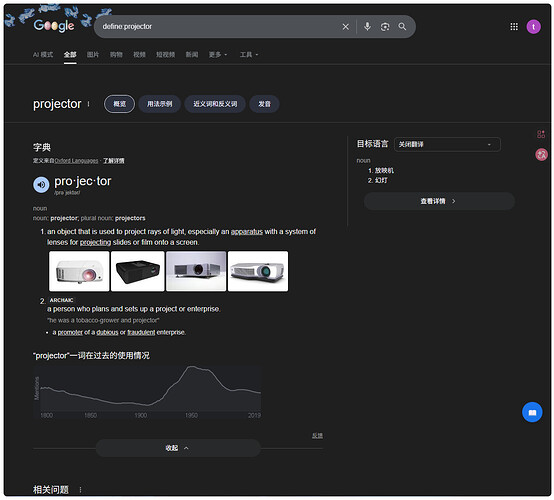554x500 pixels.
Task: Click the blue floating book button
Action: (532, 412)
